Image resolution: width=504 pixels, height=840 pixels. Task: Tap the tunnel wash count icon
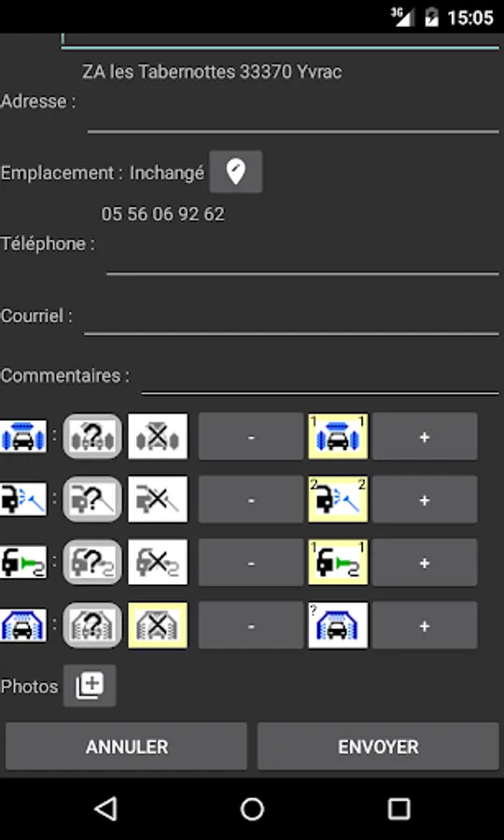click(338, 625)
